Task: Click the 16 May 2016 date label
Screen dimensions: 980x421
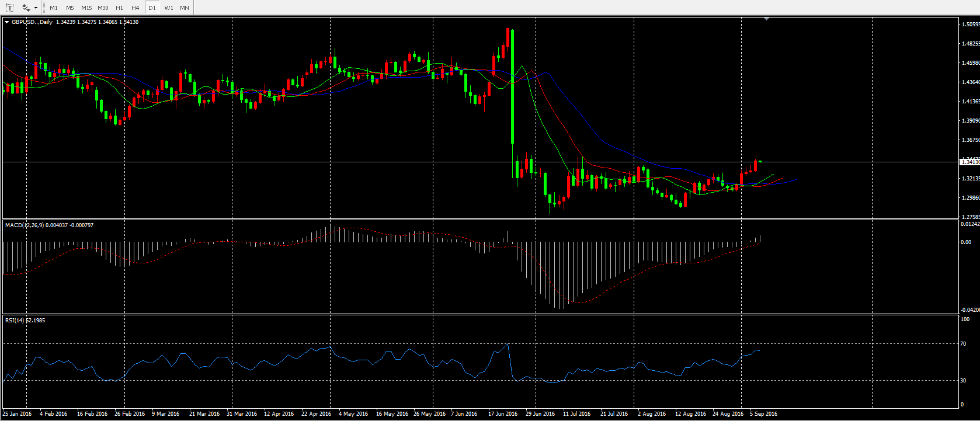Action: click(392, 413)
